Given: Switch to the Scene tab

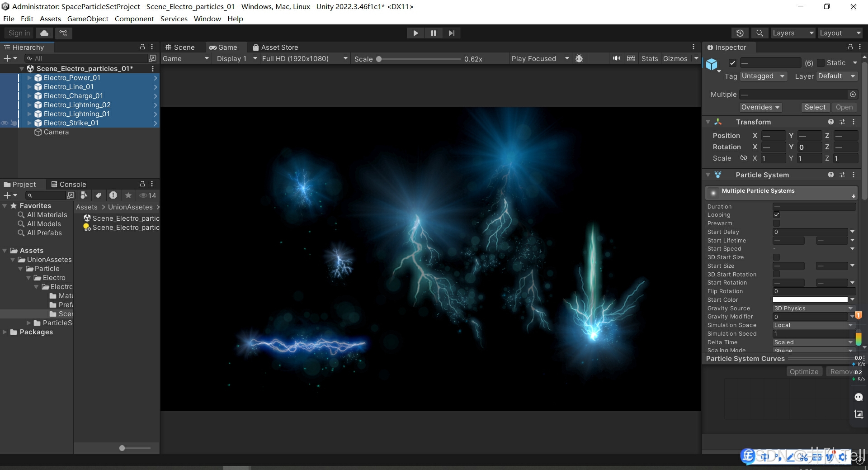Looking at the screenshot, I should pos(180,47).
